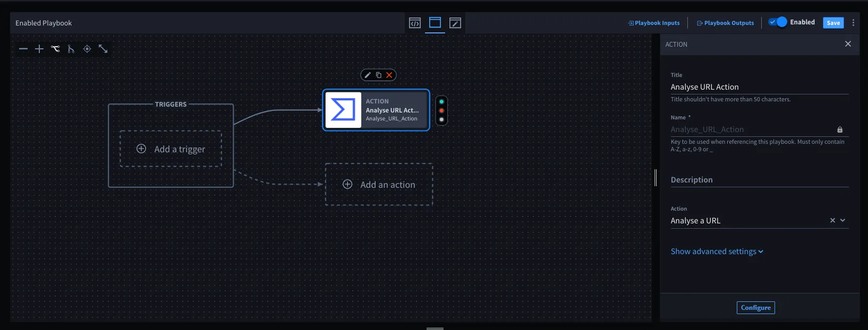
Task: Click the Title input field
Action: (760, 87)
